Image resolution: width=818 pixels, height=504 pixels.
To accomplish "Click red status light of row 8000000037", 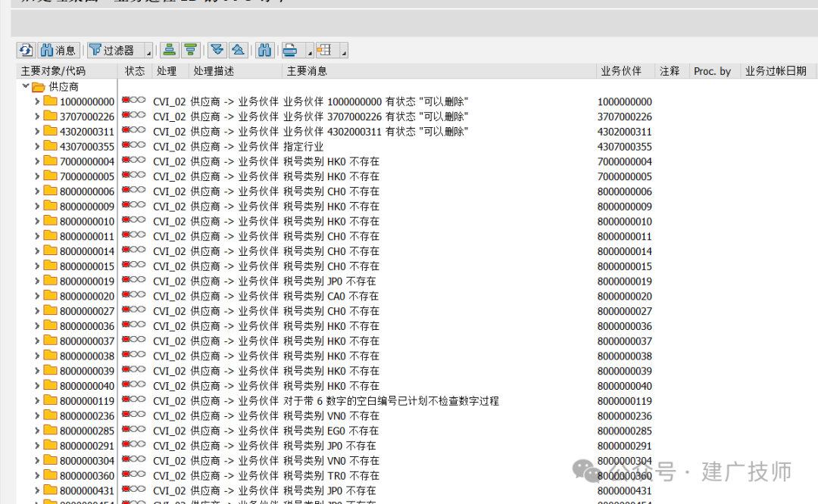I will [x=126, y=339].
